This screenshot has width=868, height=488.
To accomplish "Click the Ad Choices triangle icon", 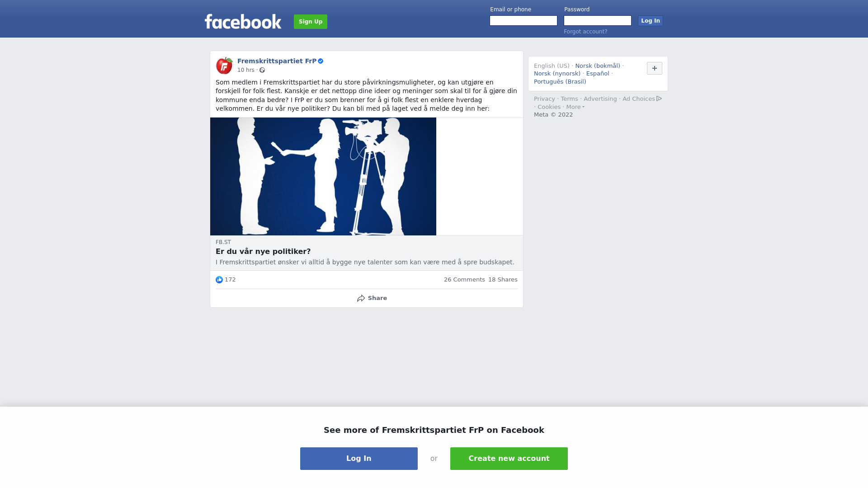I will pyautogui.click(x=659, y=99).
